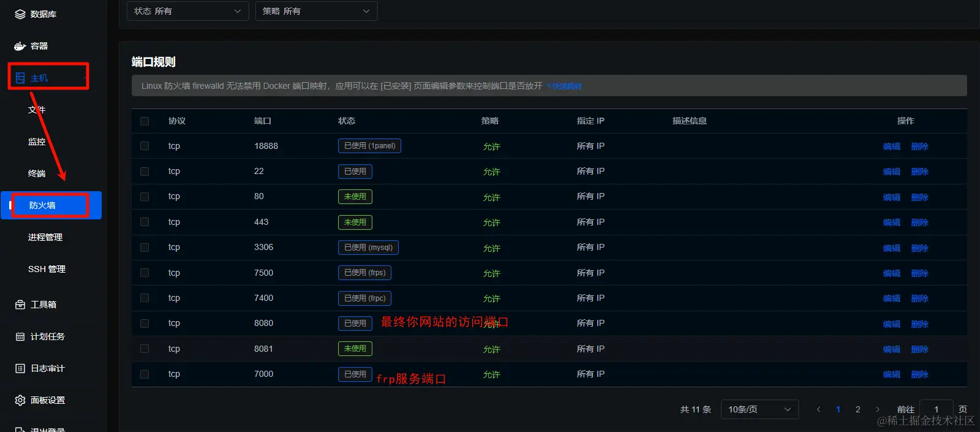Viewport: 980px width, 432px height.
Task: Click the 已使用 (frps) status tag
Action: [365, 273]
